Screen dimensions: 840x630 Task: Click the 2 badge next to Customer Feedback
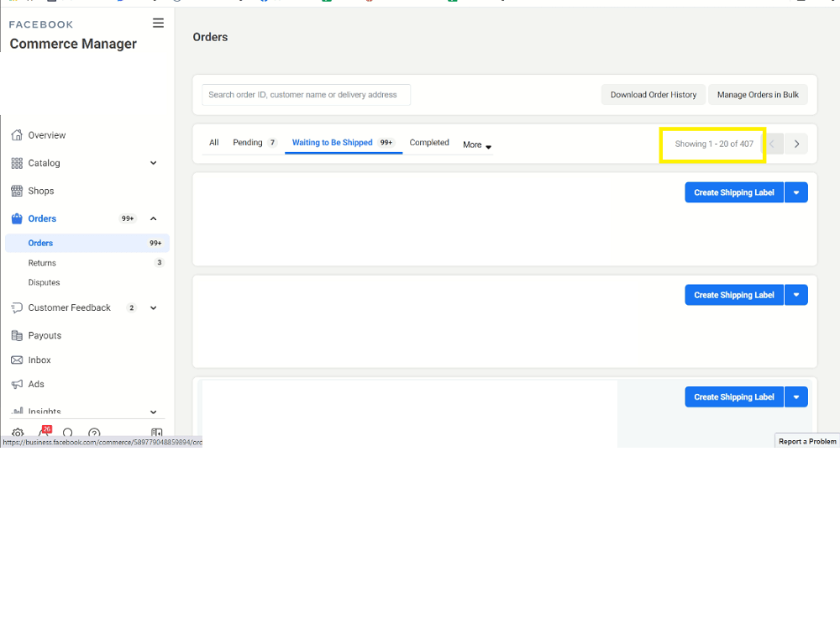pos(131,307)
